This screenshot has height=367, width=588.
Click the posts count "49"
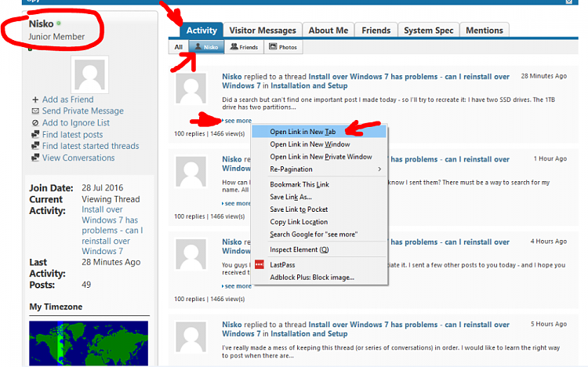point(86,285)
